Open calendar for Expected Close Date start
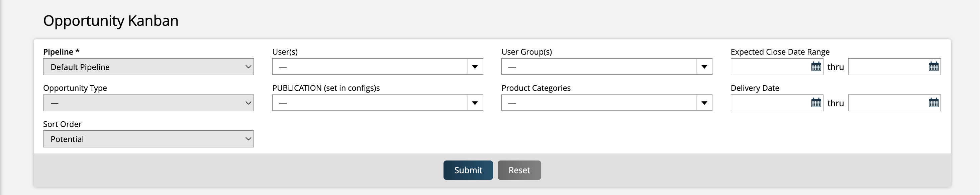Screen dimensions: 980x195 pyautogui.click(x=816, y=67)
